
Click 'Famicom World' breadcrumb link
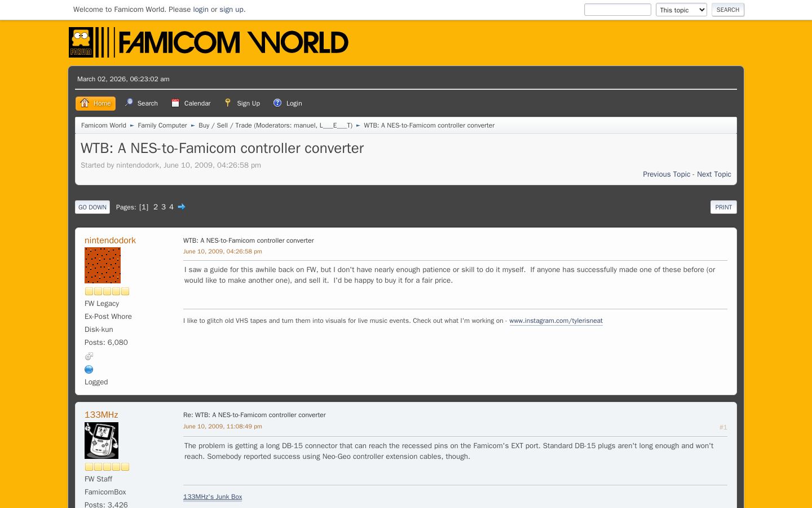[104, 125]
